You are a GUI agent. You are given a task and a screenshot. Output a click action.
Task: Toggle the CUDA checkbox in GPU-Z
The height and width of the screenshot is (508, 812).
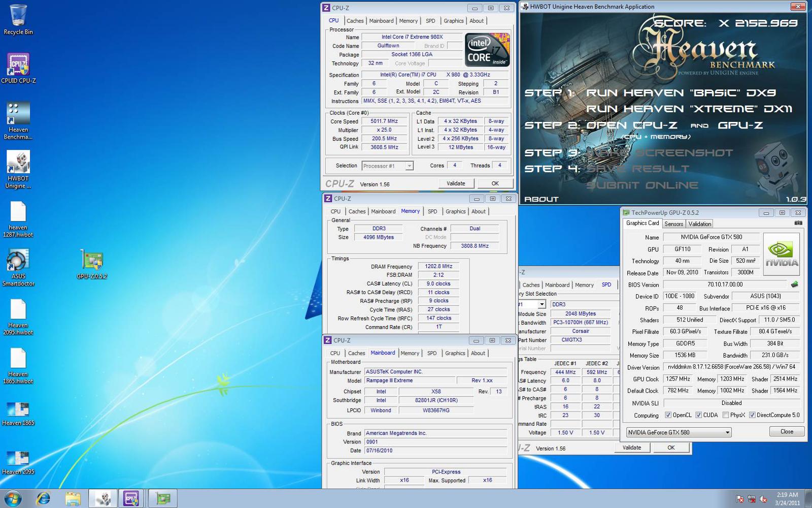click(x=698, y=415)
